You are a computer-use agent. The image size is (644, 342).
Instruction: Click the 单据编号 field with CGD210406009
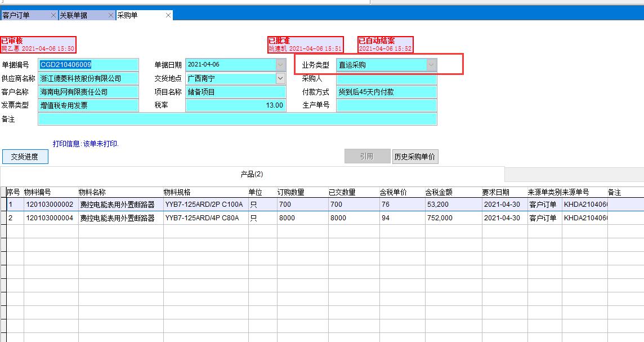(88, 65)
